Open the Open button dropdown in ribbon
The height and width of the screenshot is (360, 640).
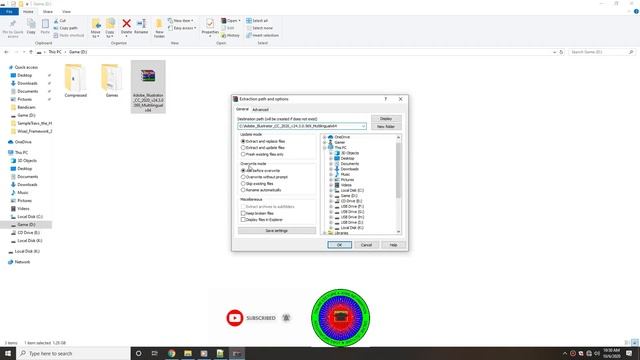239,20
